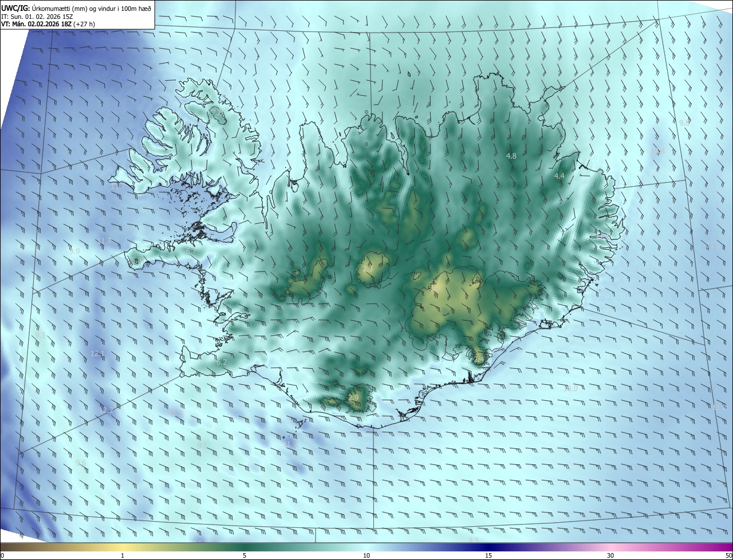
Task: Click the legend tick labeled 10
Action: [366, 555]
